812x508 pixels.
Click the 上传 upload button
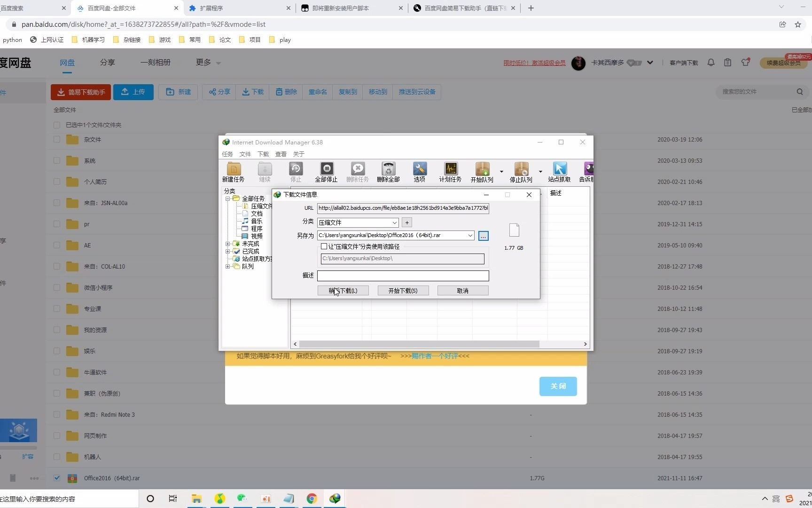coord(133,92)
